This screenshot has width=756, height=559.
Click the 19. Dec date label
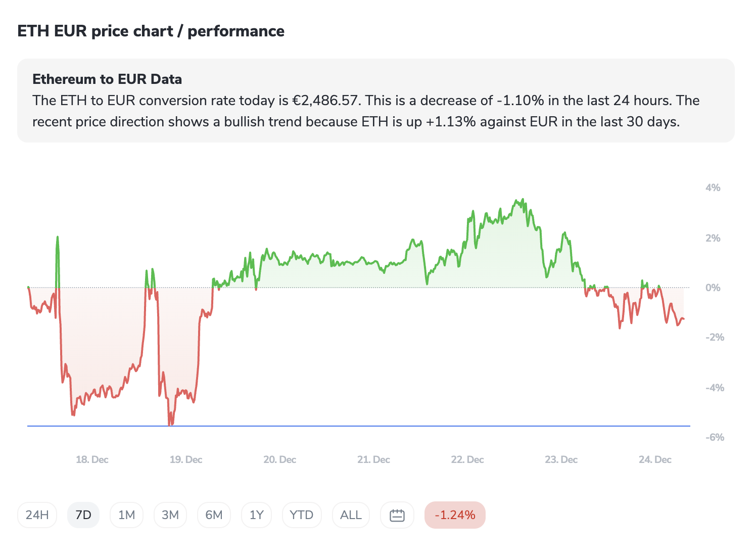tap(186, 459)
